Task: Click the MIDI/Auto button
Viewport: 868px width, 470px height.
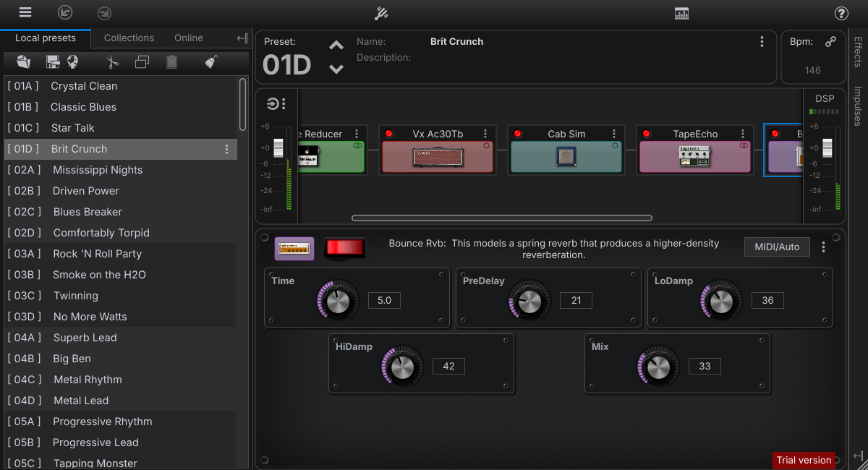Action: pyautogui.click(x=777, y=247)
